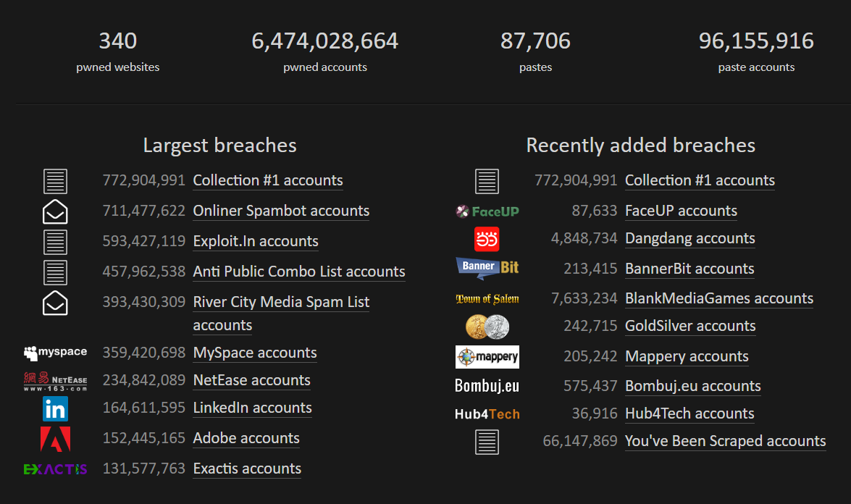The height and width of the screenshot is (504, 851).
Task: Click the You've Been Scraped document icon
Action: click(487, 442)
